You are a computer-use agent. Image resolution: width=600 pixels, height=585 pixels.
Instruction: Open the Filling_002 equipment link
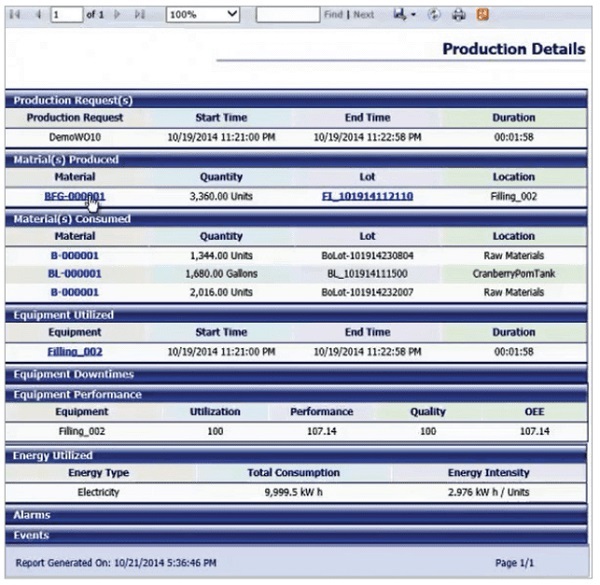[75, 352]
